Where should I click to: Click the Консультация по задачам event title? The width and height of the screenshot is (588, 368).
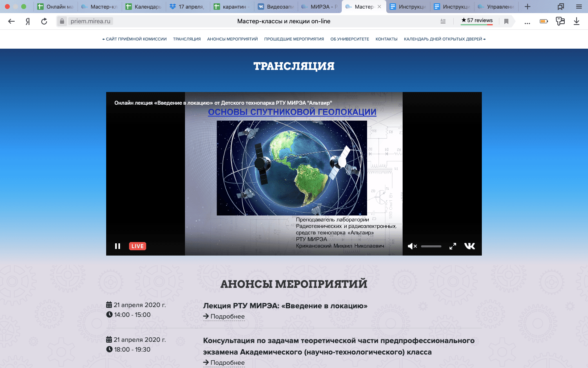pos(339,346)
